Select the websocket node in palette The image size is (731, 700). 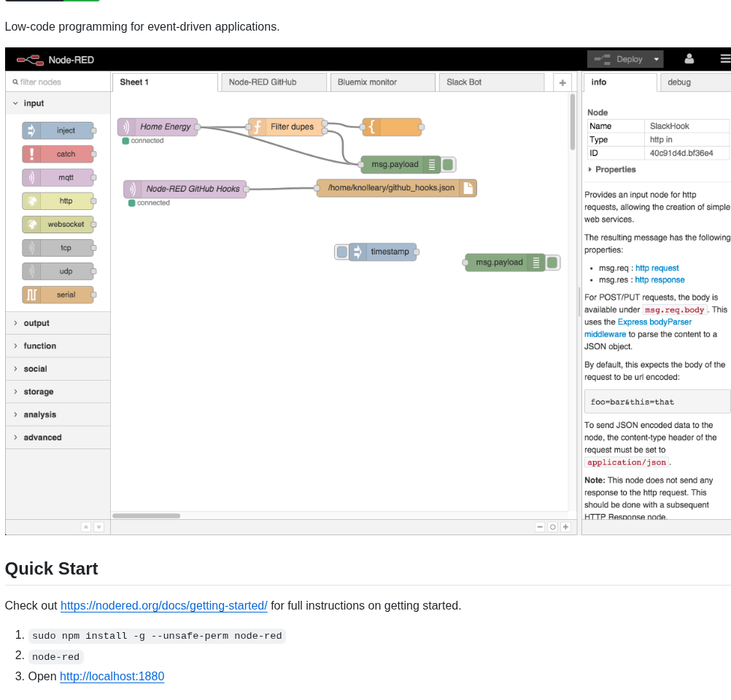(x=58, y=224)
